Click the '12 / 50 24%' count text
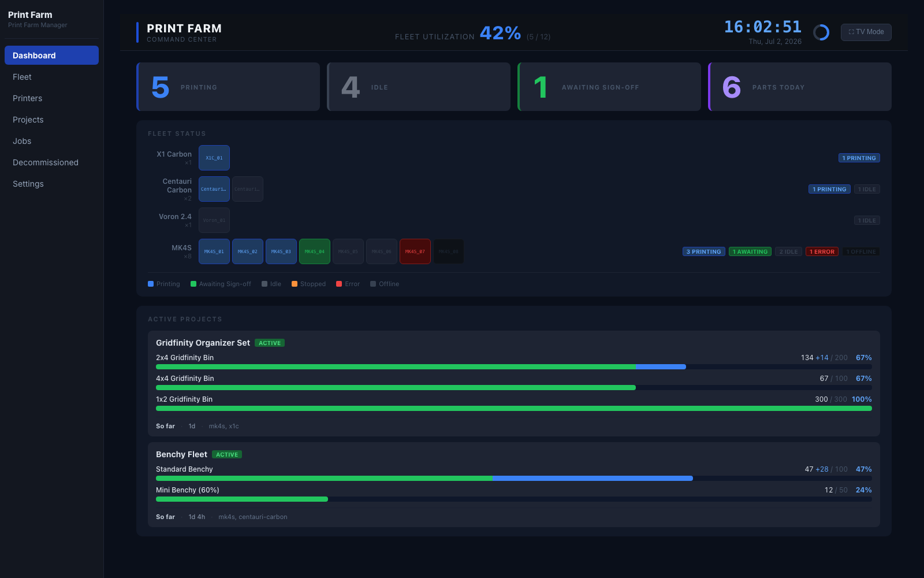The image size is (924, 578). pos(848,490)
